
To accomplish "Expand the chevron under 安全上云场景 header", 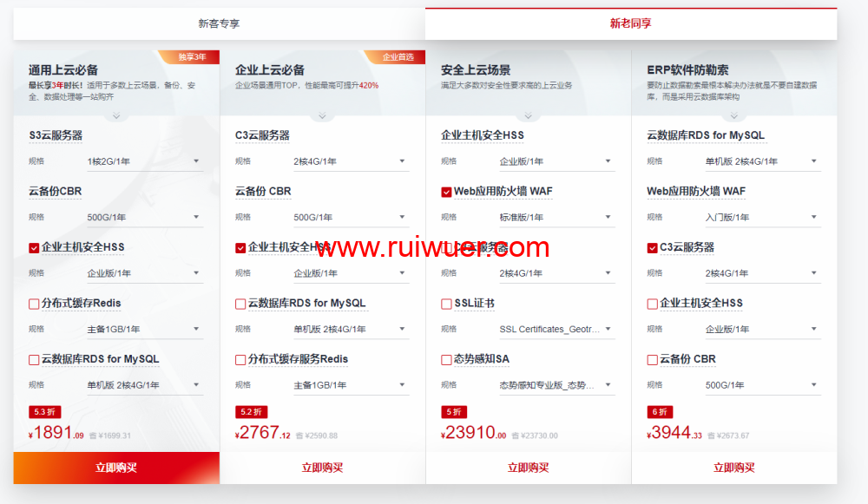I will (528, 115).
